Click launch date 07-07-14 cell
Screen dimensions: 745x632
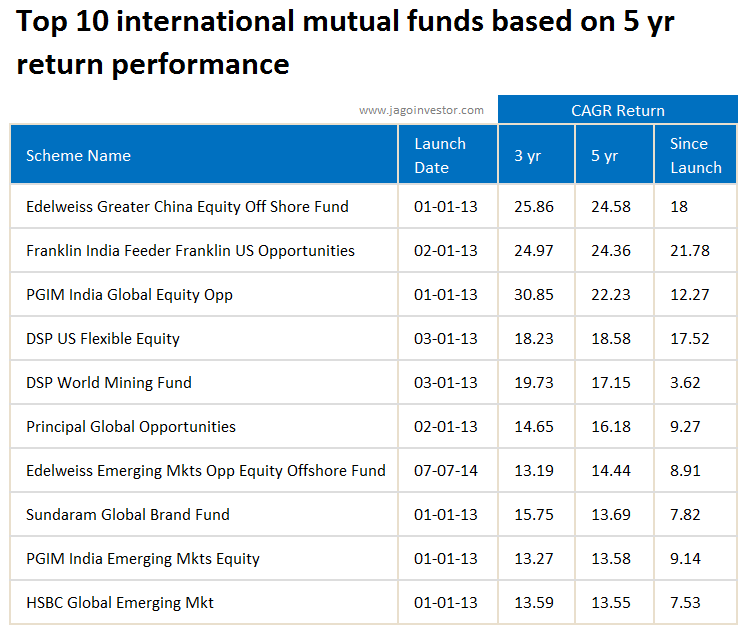tap(446, 470)
